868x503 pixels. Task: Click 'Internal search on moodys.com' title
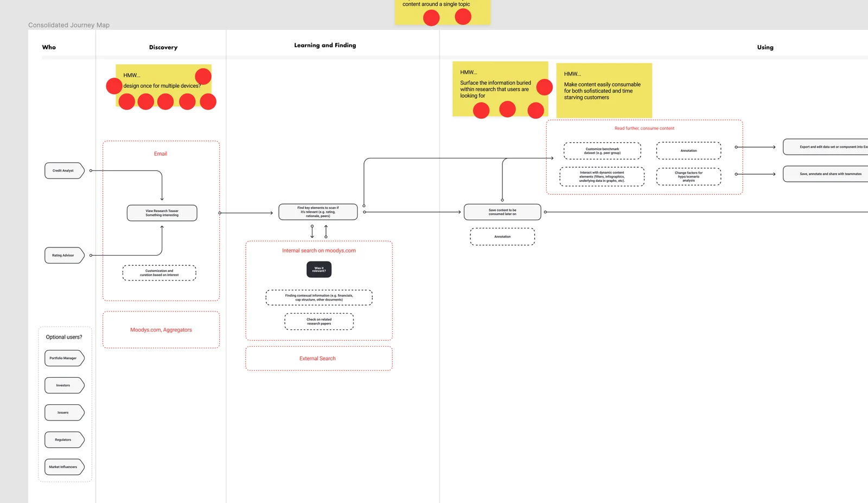(319, 251)
